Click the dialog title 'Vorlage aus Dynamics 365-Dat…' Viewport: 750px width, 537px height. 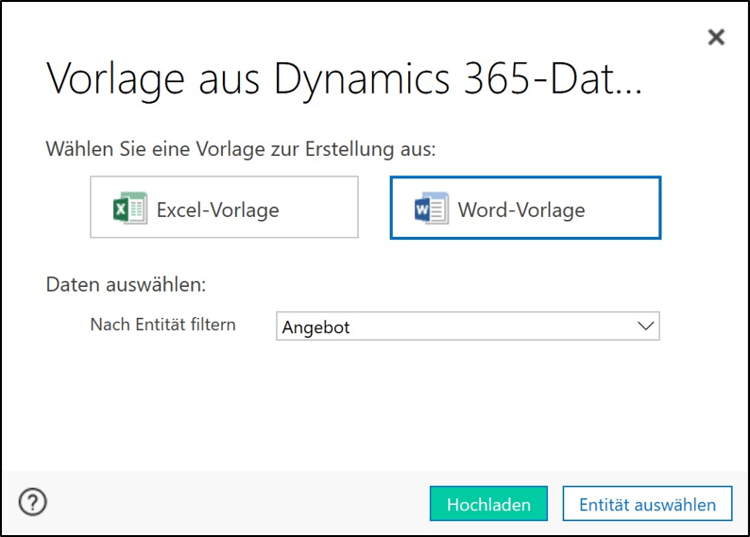[344, 79]
